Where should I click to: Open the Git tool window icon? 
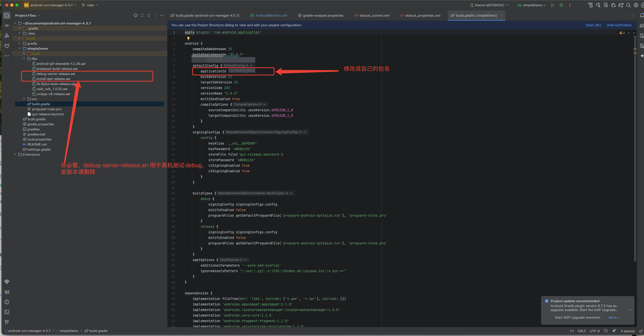(7, 322)
